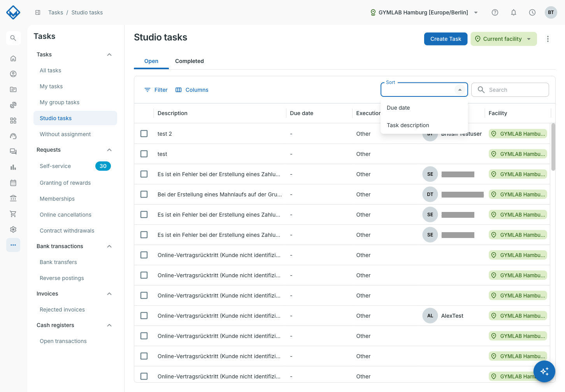Switch to the Completed tab
Image resolution: width=565 pixels, height=392 pixels.
coord(190,61)
